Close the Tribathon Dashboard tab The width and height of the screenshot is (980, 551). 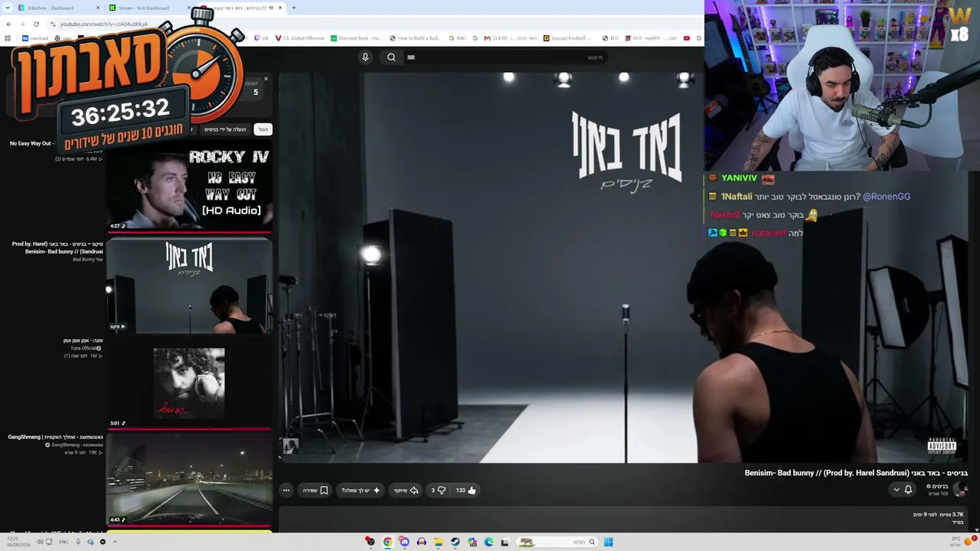point(98,8)
